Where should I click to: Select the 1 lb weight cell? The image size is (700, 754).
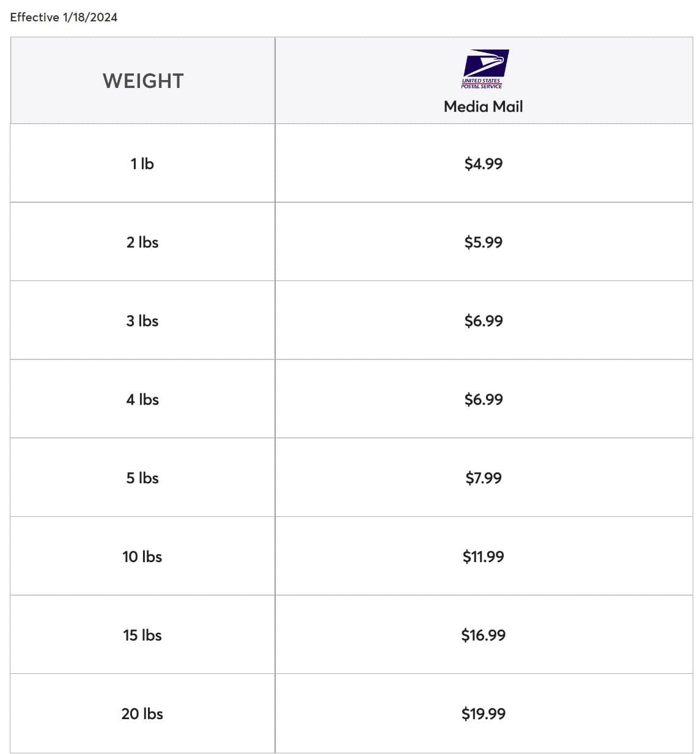142,164
